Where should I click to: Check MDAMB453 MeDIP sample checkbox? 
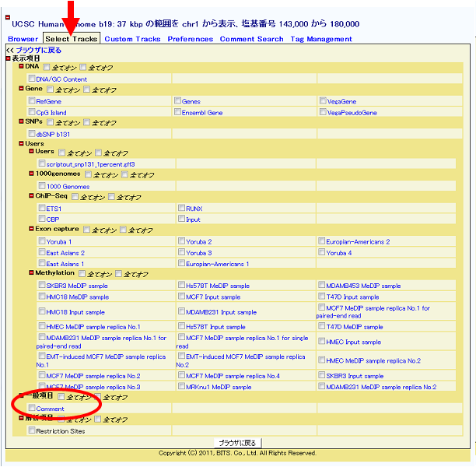coord(322,285)
